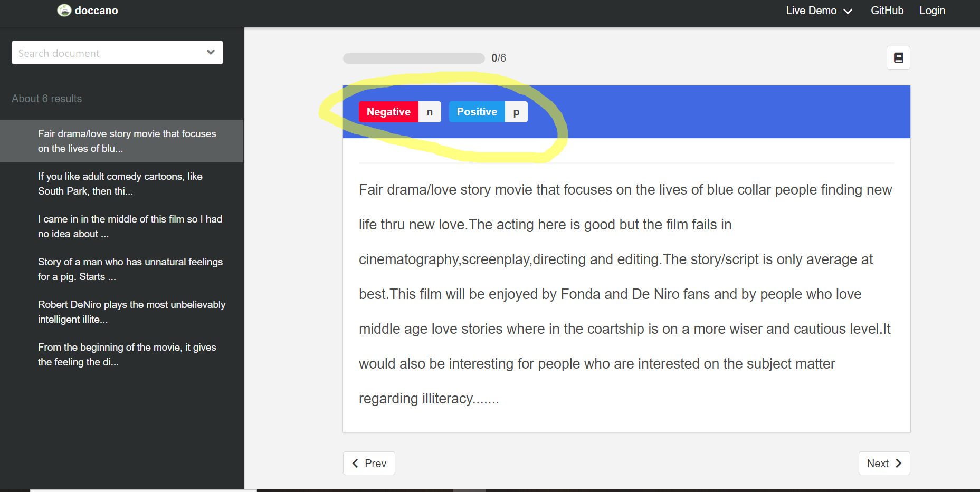Click the annotation progress bar

point(413,58)
